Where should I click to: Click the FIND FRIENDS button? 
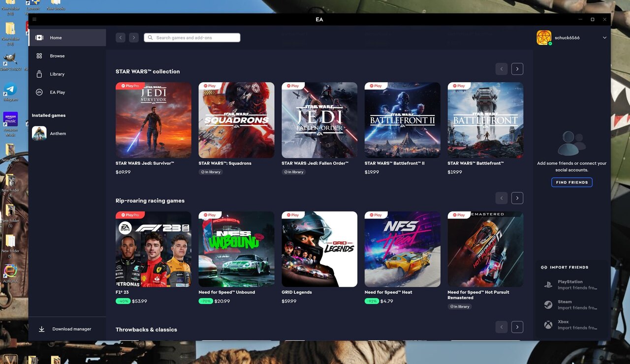tap(571, 182)
